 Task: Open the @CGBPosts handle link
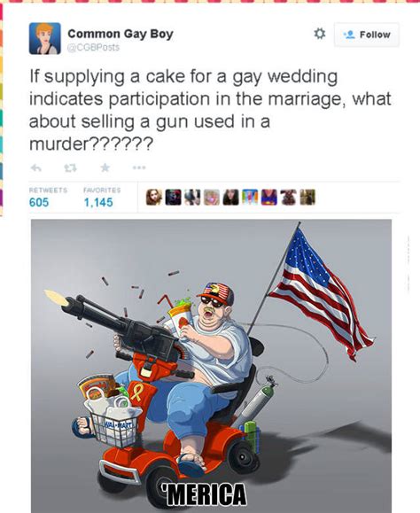[94, 48]
